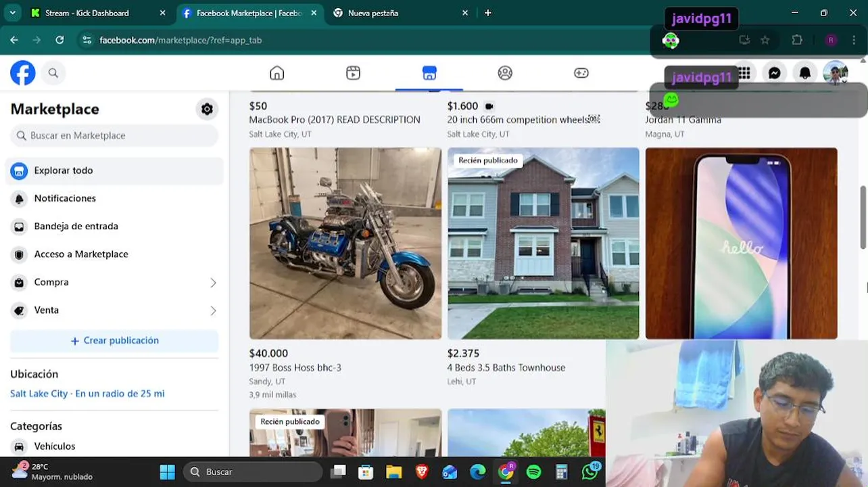Open the Chrome profile avatar
This screenshot has width=868, height=487.
(x=831, y=40)
